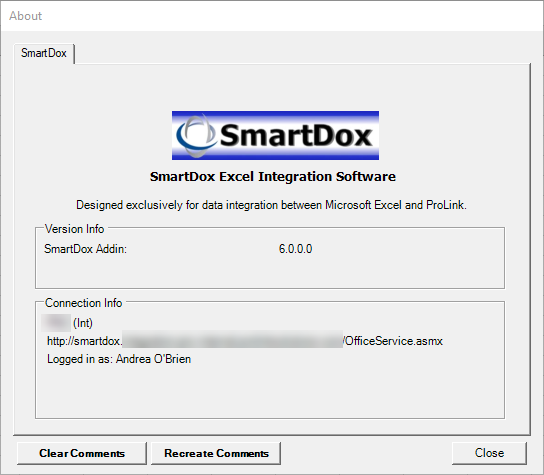The image size is (544, 475).
Task: Click the SmartDox wordmark text in logo
Action: 296,135
